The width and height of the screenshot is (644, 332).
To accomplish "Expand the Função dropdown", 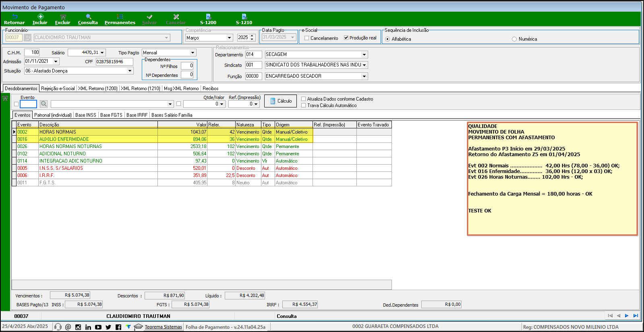I will pos(364,76).
